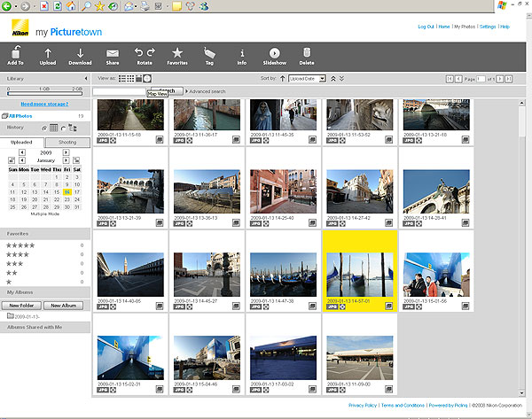Image resolution: width=532 pixels, height=419 pixels.
Task: Go to previous year before 2009
Action: tap(22, 152)
